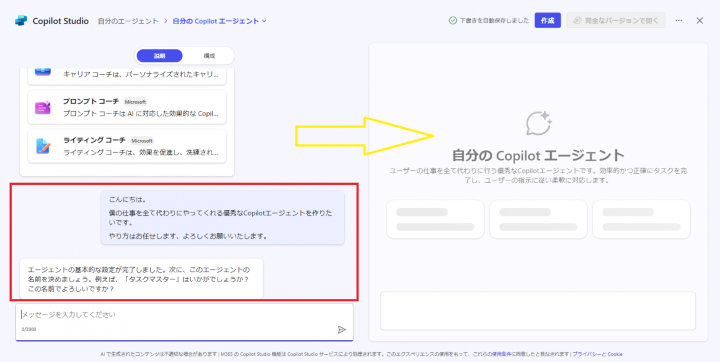Click the キャリア コーチ card description

point(141,74)
